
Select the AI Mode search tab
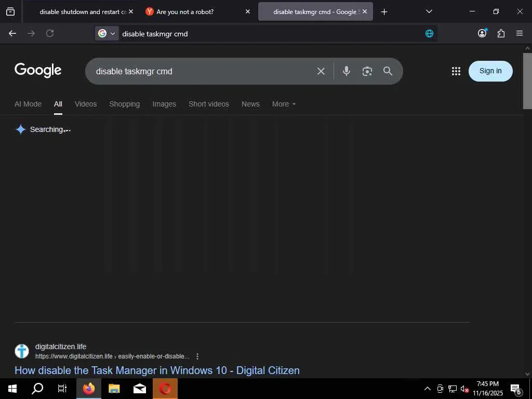click(x=28, y=104)
